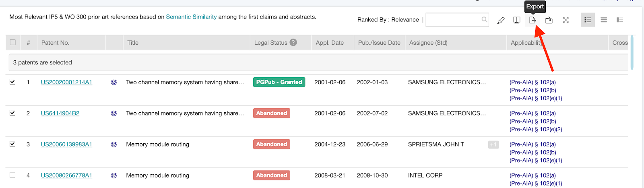Viewport: 644px width, 188px height.
Task: Click the vertical scrollbar of results
Action: 632,52
